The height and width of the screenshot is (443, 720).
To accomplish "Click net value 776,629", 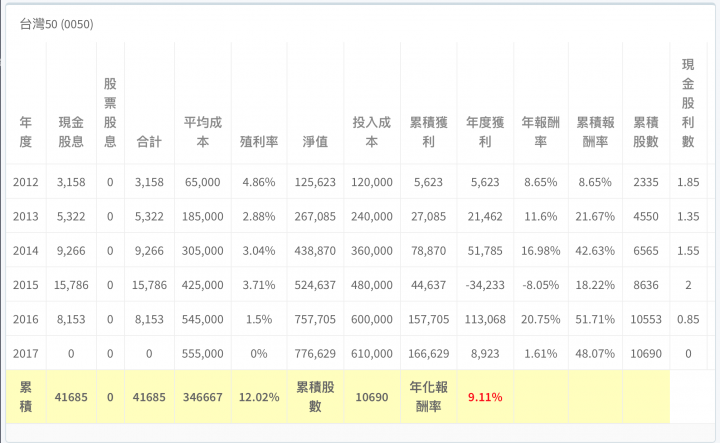I will click(x=315, y=353).
